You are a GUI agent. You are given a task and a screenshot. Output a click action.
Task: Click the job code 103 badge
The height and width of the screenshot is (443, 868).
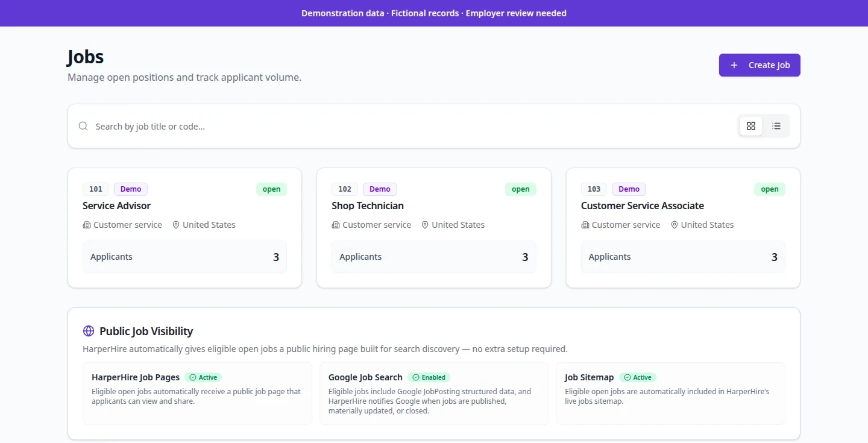click(x=594, y=189)
